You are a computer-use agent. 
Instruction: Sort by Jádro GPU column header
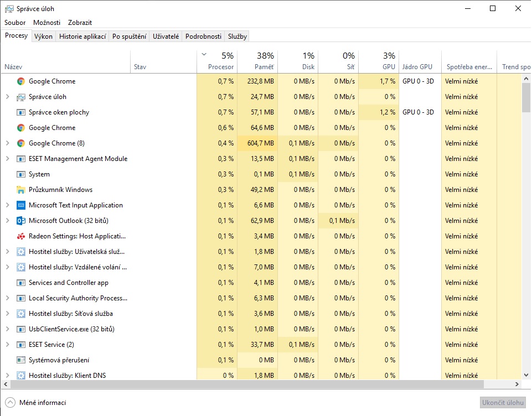pyautogui.click(x=420, y=62)
